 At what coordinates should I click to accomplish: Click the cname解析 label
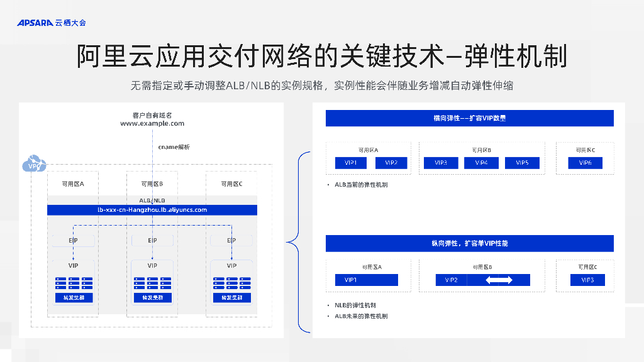174,147
